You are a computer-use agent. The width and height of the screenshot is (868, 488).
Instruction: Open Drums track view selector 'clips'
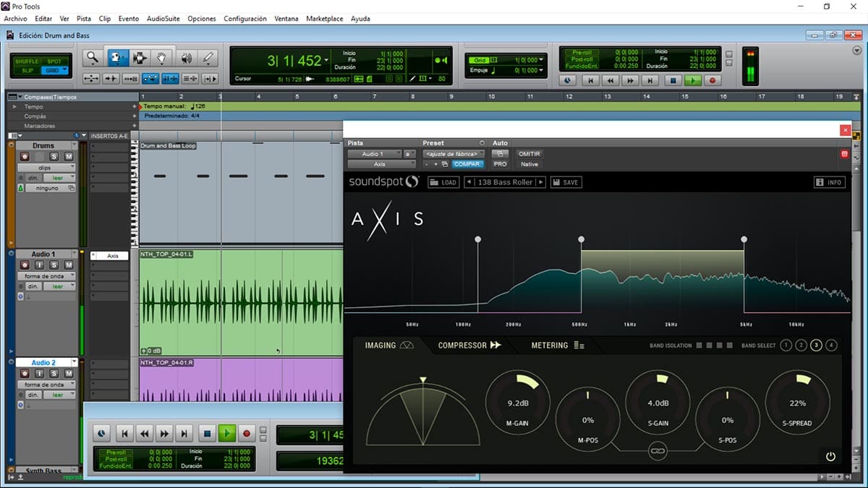[x=46, y=168]
